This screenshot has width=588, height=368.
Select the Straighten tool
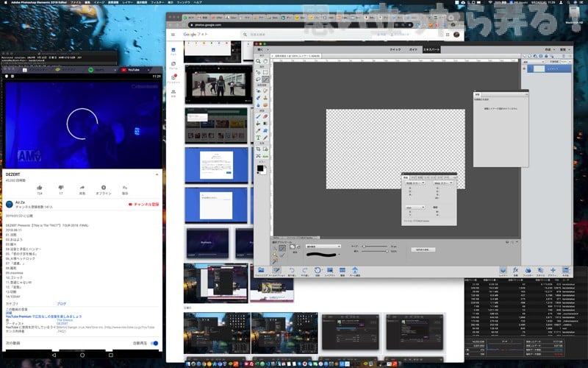[265, 156]
